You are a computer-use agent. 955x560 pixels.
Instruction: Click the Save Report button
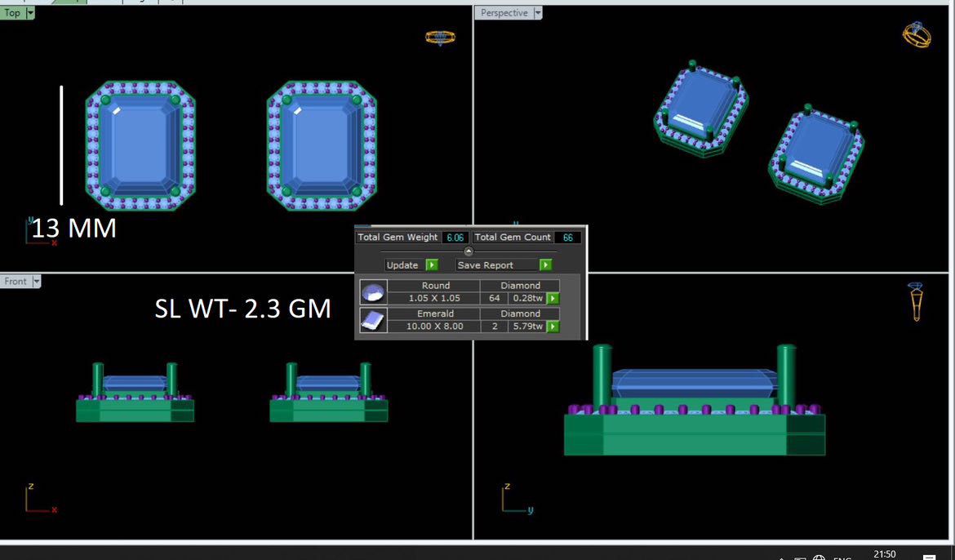pyautogui.click(x=486, y=265)
